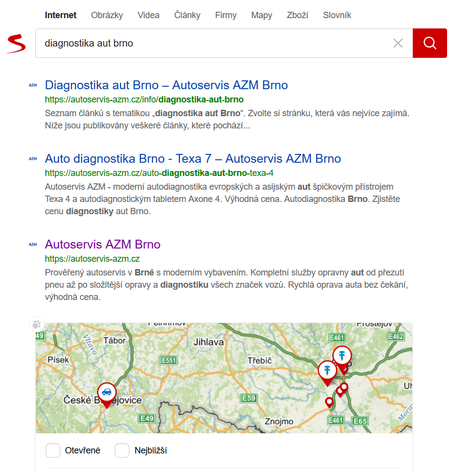The height and width of the screenshot is (473, 476).
Task: Click the snippet starting "Prověřený autoservis v Brně"
Action: click(226, 285)
